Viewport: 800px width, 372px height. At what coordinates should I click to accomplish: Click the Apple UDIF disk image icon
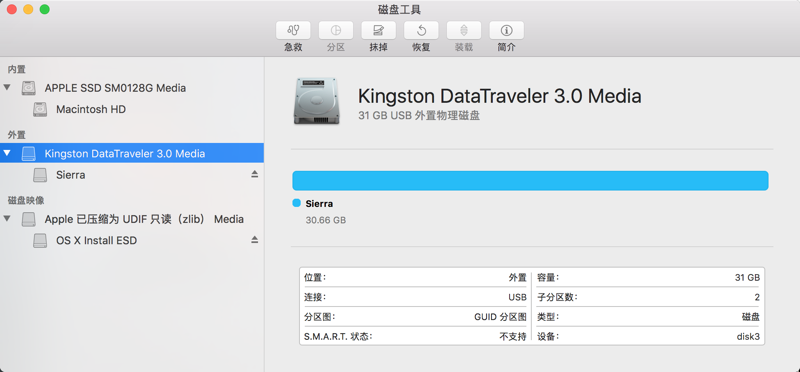point(29,219)
